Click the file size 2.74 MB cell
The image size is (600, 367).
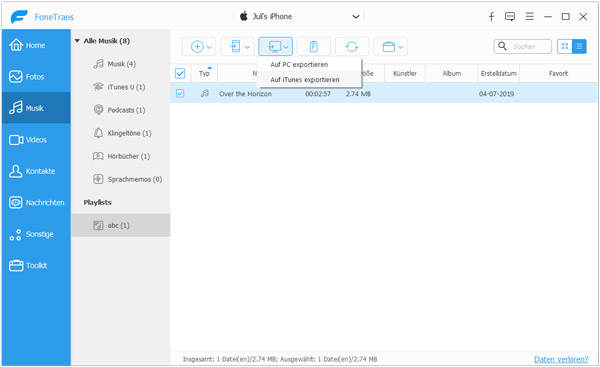pos(358,94)
